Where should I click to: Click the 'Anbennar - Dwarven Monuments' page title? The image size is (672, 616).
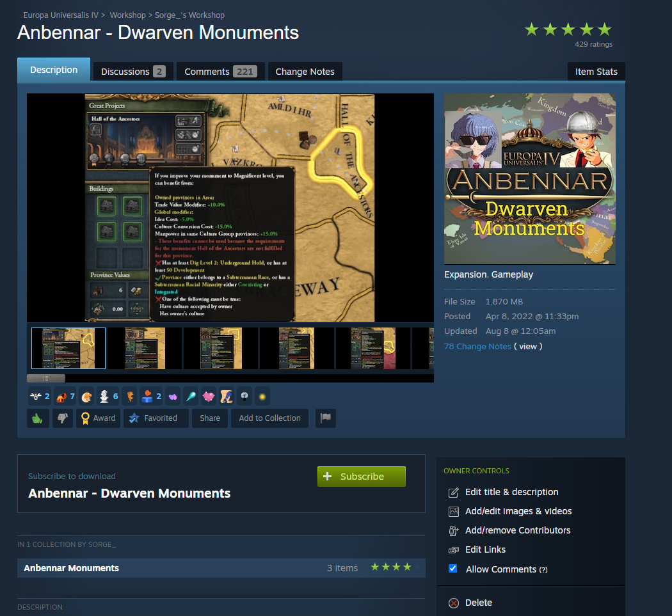point(157,33)
